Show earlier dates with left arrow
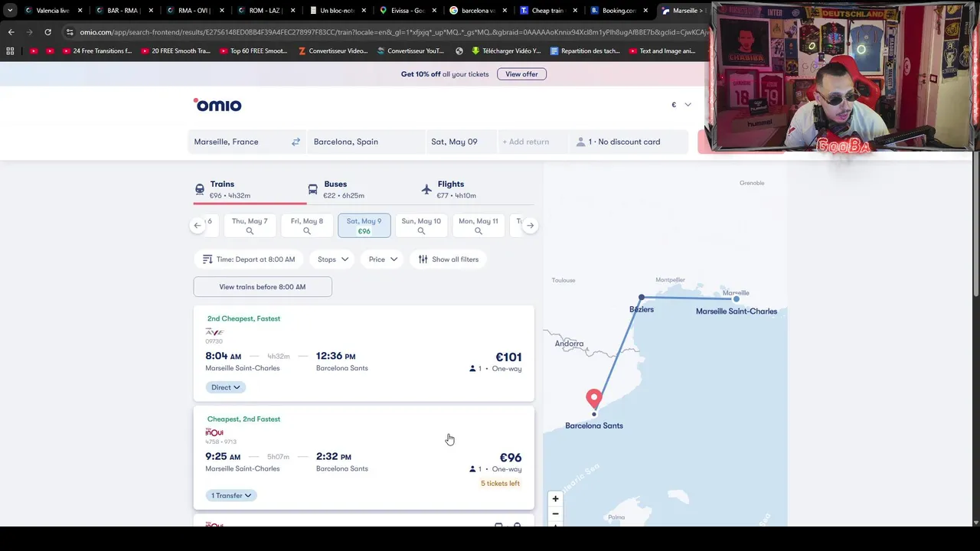Screen dimensions: 980x551 pos(198,226)
